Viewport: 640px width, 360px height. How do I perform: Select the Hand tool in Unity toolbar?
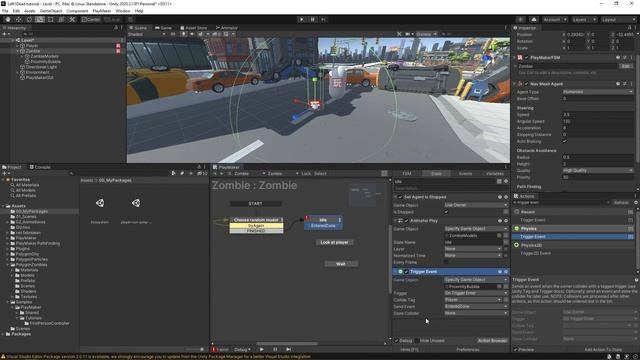tap(8, 19)
